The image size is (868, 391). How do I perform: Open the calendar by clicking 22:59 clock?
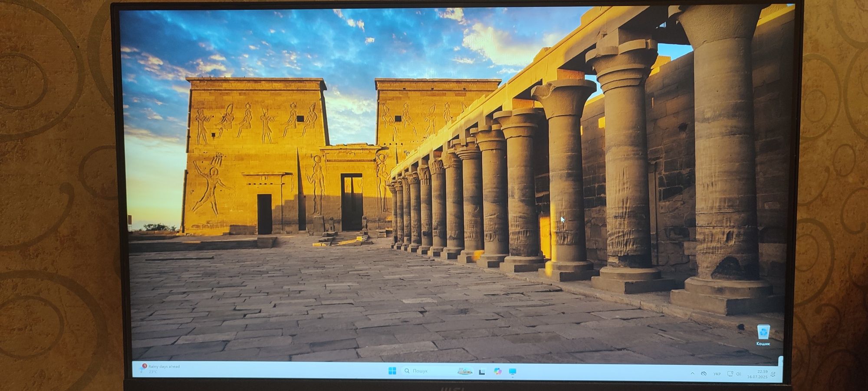coord(763,371)
